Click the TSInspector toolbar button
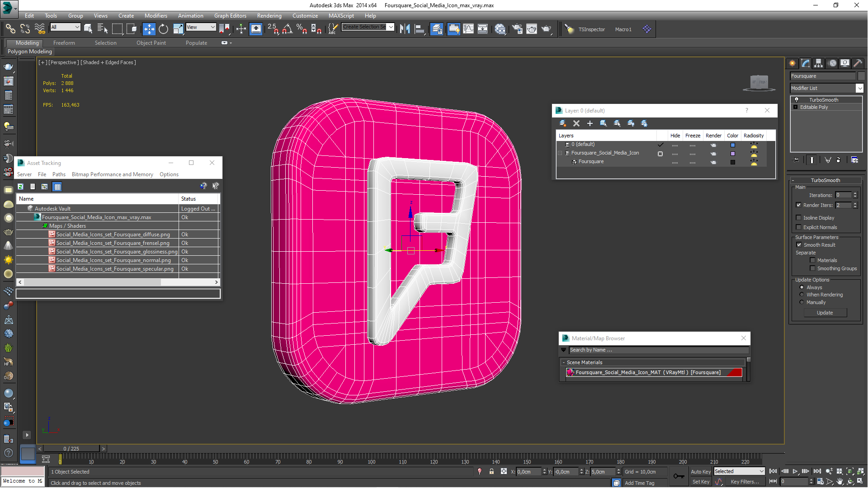Viewport: 868px width, 488px height. click(x=591, y=29)
